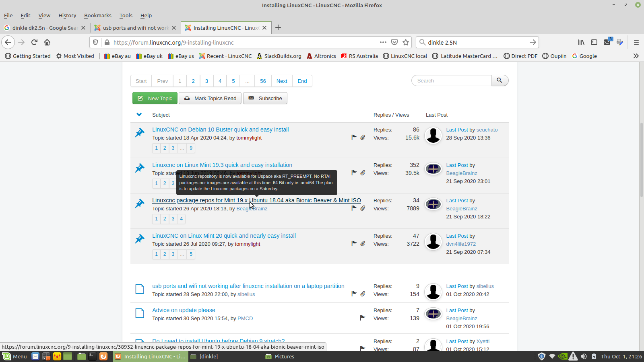Click flag icon on Linux Mint 19.3 topic
The height and width of the screenshot is (362, 644).
pyautogui.click(x=354, y=173)
